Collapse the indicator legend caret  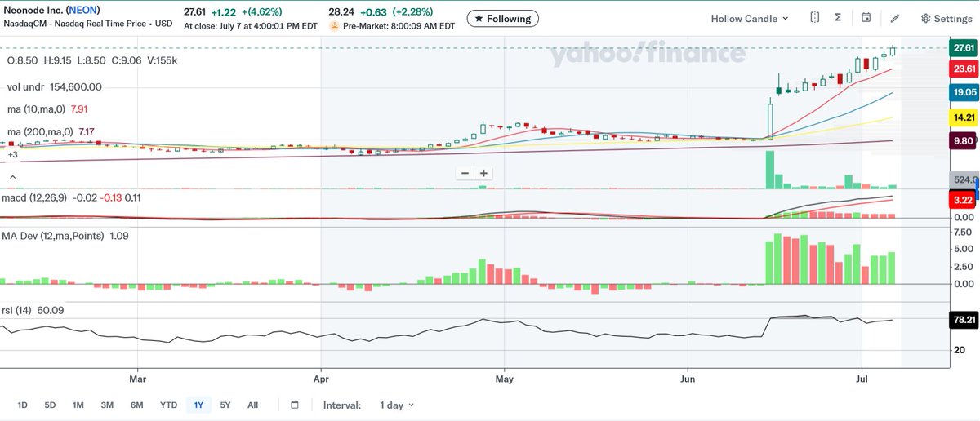[11, 176]
